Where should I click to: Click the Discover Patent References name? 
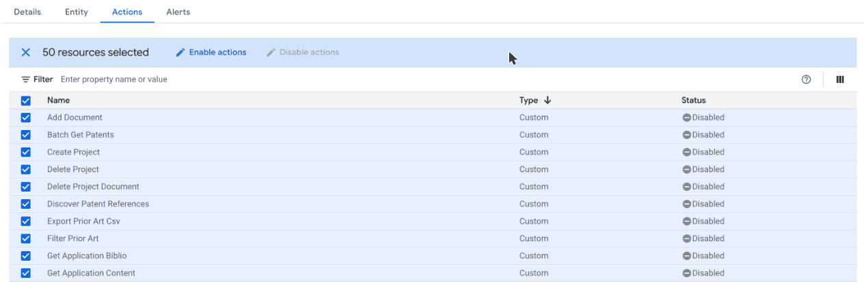[x=98, y=204]
